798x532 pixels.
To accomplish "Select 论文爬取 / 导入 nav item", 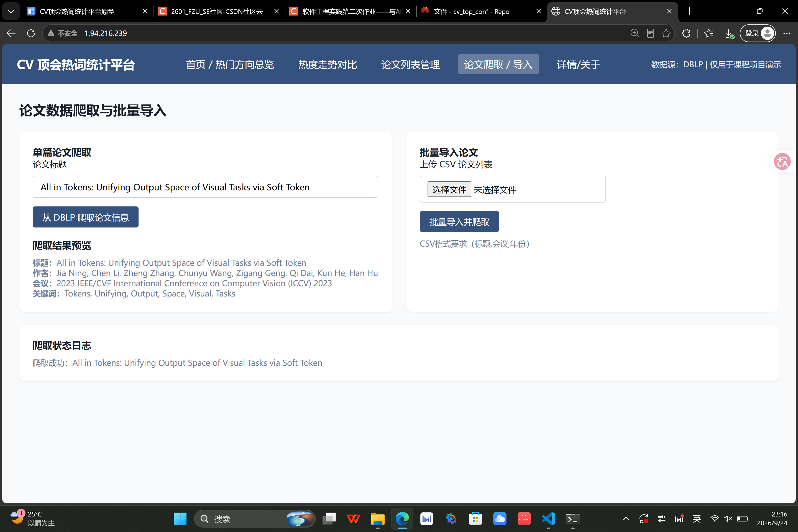I will coord(498,65).
